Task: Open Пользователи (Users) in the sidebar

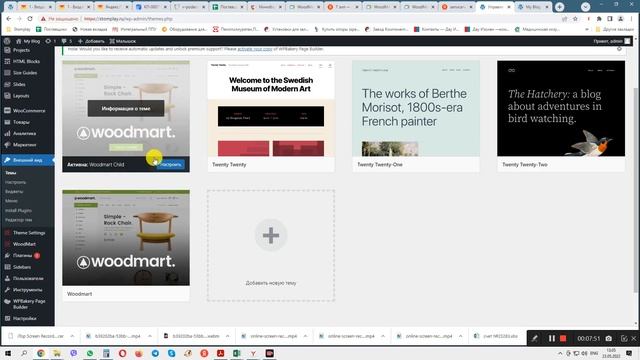Action: point(28,278)
